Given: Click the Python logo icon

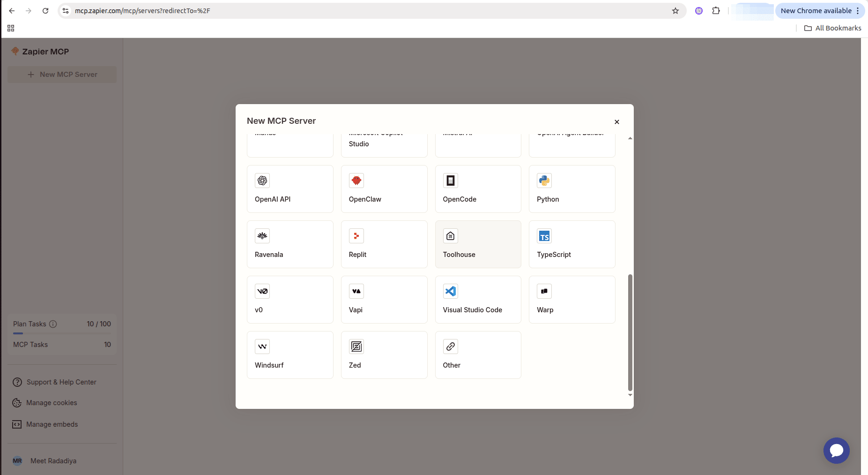Looking at the screenshot, I should coord(544,181).
